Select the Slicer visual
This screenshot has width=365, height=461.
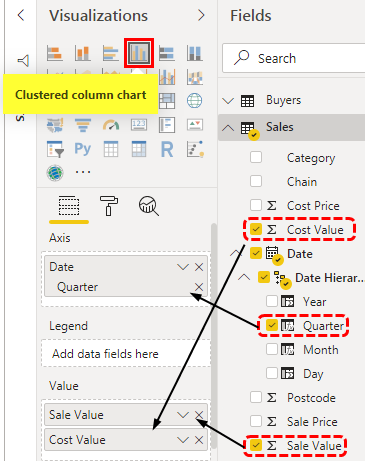[x=55, y=149]
